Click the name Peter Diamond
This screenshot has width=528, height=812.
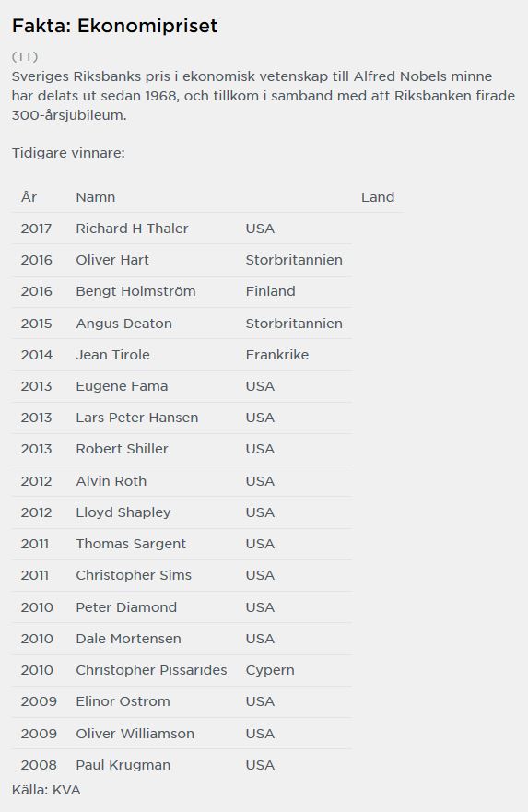(x=126, y=607)
